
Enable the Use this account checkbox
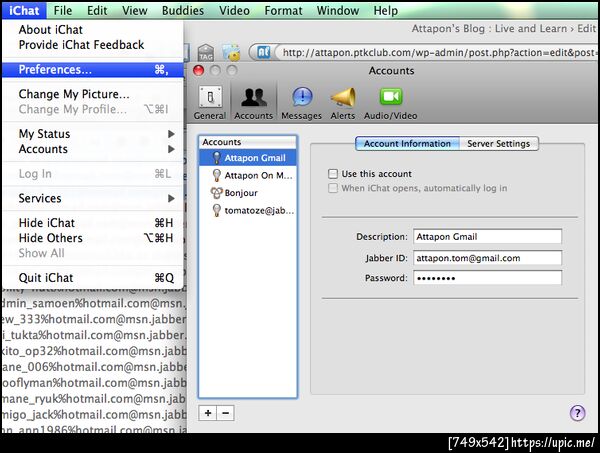pos(333,174)
